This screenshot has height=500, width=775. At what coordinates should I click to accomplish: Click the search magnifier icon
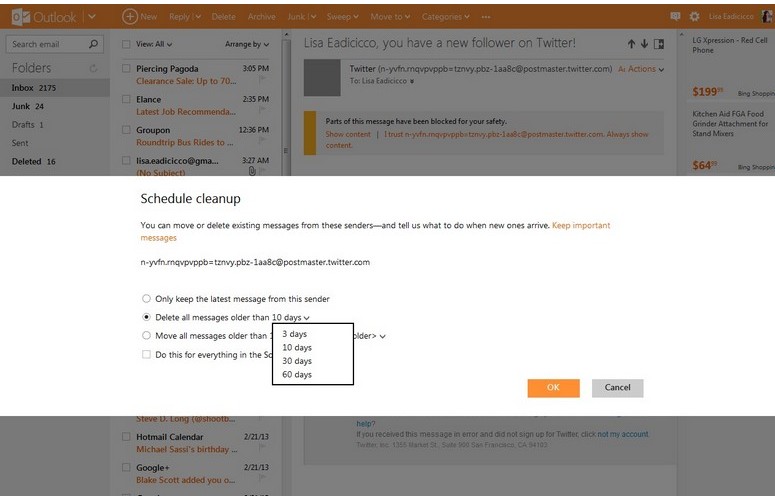(x=93, y=44)
